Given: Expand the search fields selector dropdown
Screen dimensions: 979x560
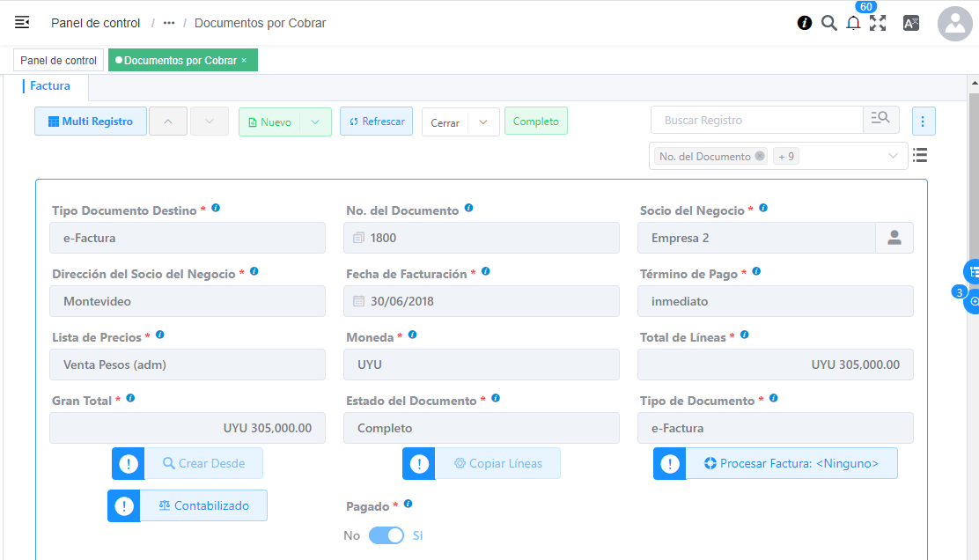Looking at the screenshot, I should tap(894, 156).
